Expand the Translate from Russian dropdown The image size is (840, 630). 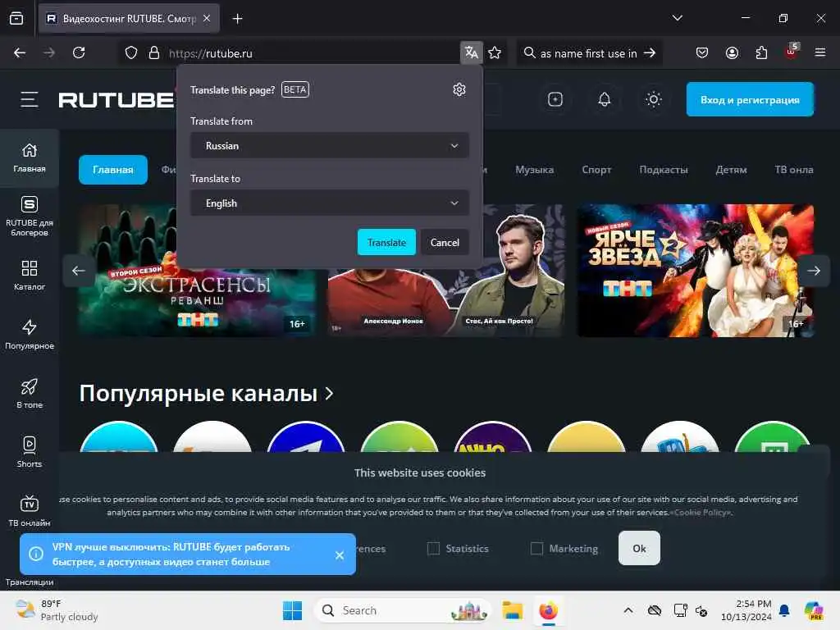tap(330, 146)
